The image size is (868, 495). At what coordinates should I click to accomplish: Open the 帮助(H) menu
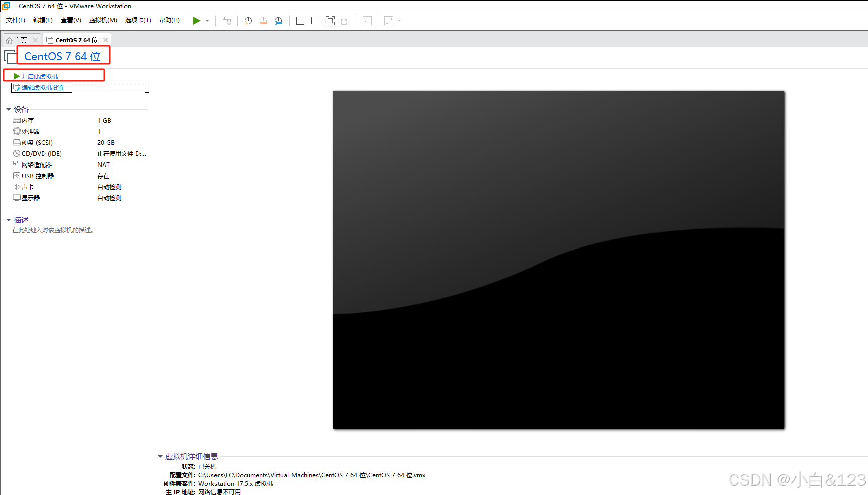tap(169, 20)
